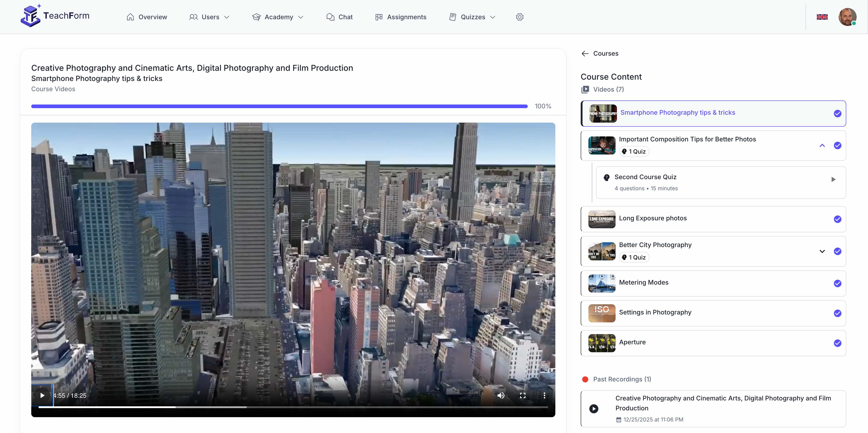Collapse the Important Composition Tips quiz list

(x=822, y=145)
